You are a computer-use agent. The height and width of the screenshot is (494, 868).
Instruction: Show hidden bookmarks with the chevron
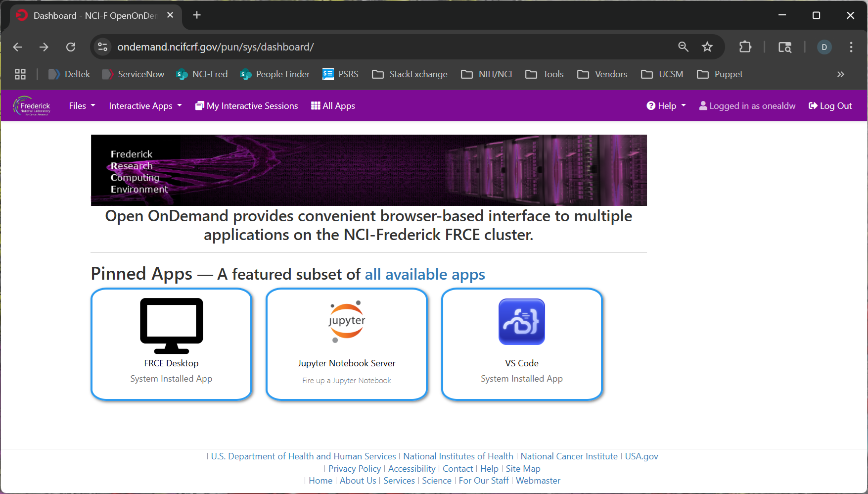840,74
